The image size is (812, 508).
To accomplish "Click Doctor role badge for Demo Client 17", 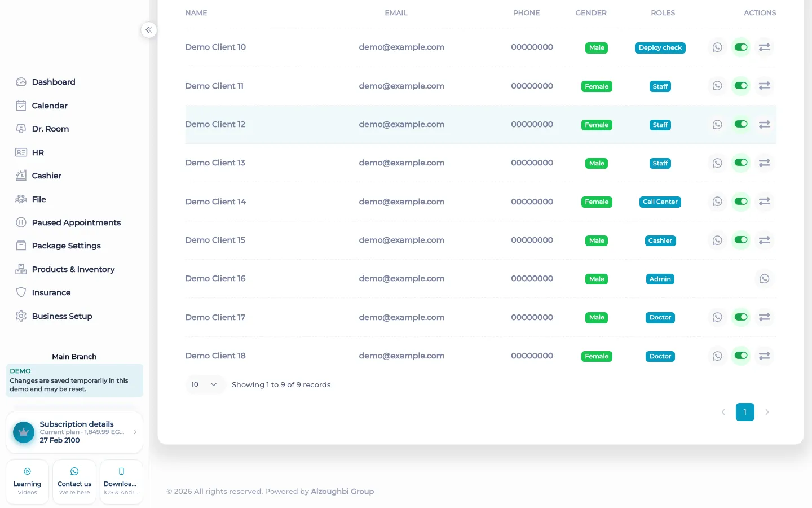I will pyautogui.click(x=660, y=318).
